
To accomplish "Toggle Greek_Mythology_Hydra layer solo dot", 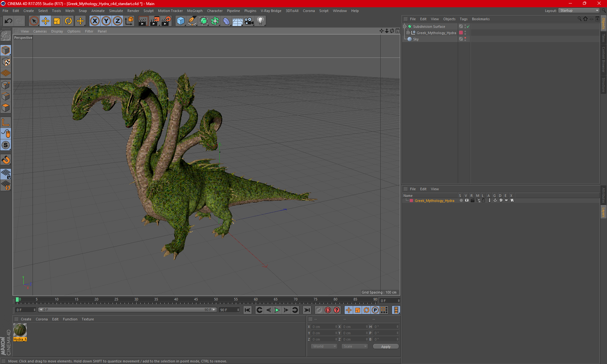I will (461, 200).
